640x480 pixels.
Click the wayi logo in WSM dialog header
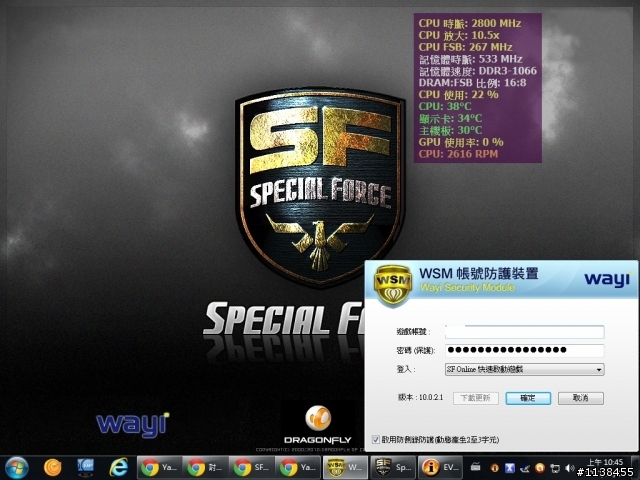tap(607, 280)
